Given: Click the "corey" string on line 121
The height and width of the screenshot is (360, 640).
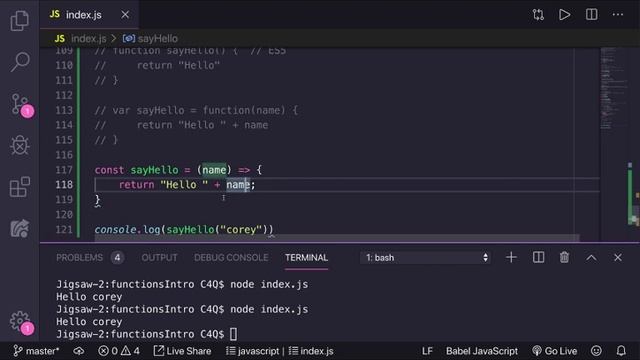Looking at the screenshot, I should pos(241,229).
